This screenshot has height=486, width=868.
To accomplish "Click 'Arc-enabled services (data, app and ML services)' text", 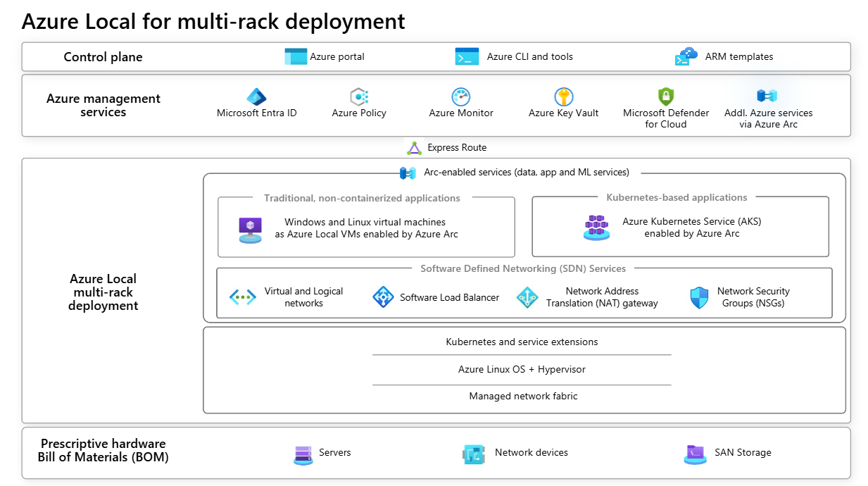I will pos(527,172).
